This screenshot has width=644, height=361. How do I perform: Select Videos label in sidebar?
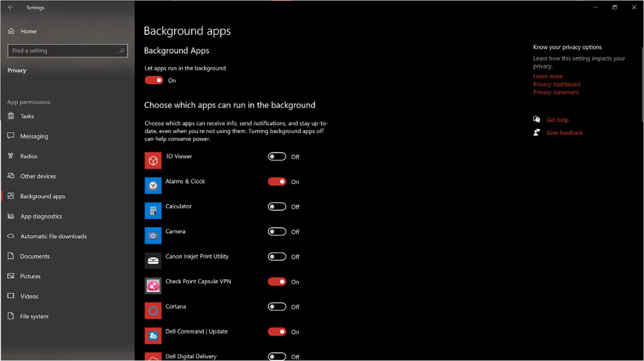tap(29, 296)
